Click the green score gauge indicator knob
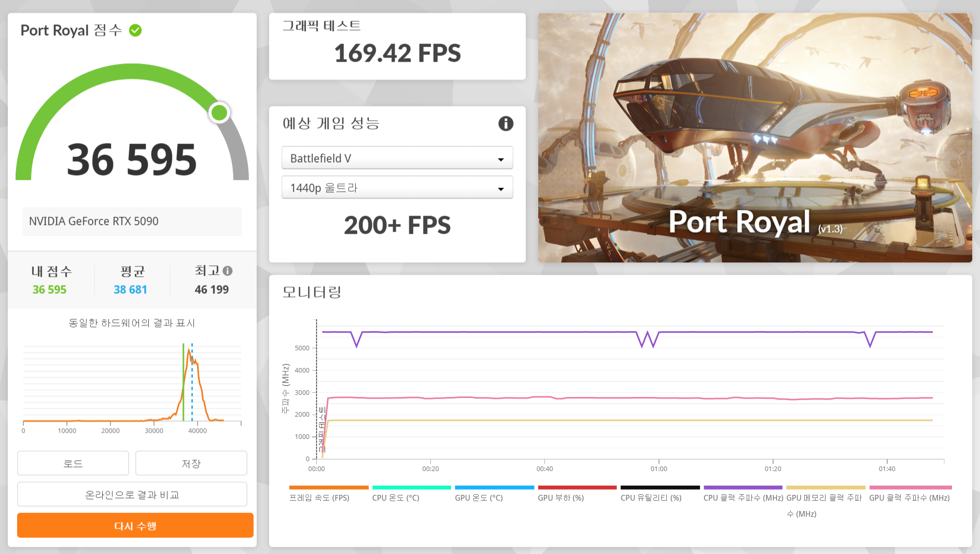980x554 pixels. pyautogui.click(x=219, y=112)
